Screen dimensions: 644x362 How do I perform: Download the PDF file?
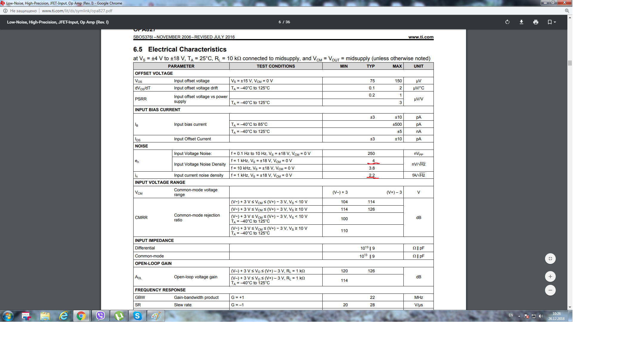(521, 22)
